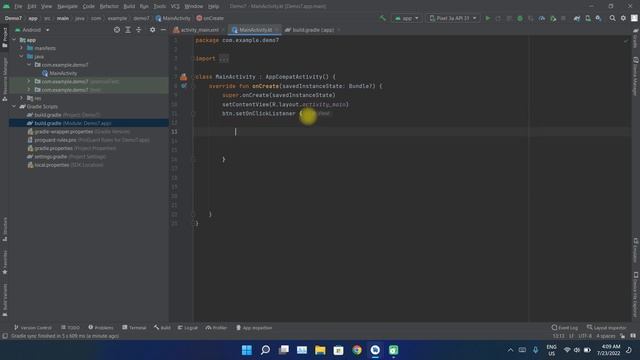This screenshot has height=360, width=640.
Task: Open the Device Manager toolbar icon
Action: pyautogui.click(x=588, y=18)
